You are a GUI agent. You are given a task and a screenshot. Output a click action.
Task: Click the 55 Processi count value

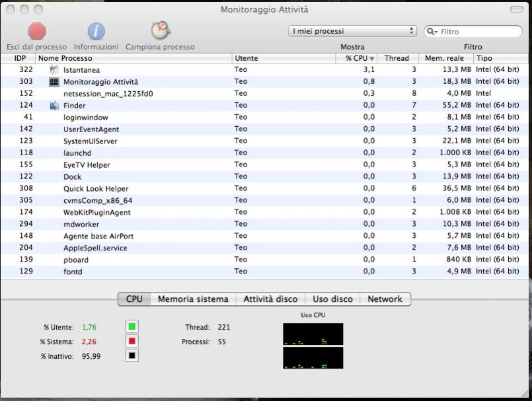click(222, 342)
